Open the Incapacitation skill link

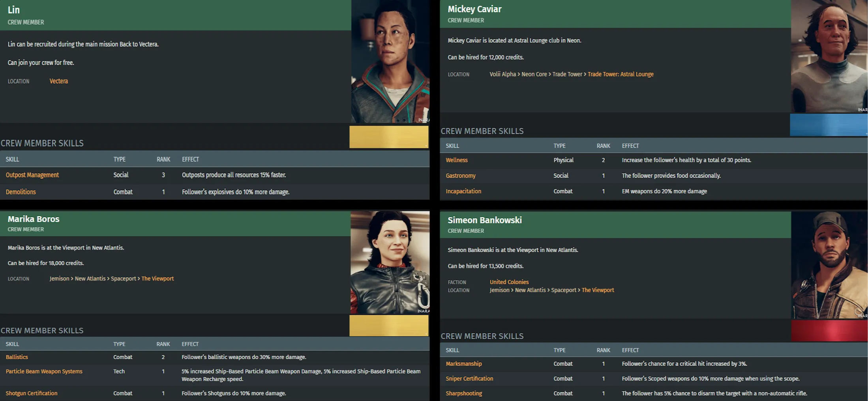click(463, 191)
